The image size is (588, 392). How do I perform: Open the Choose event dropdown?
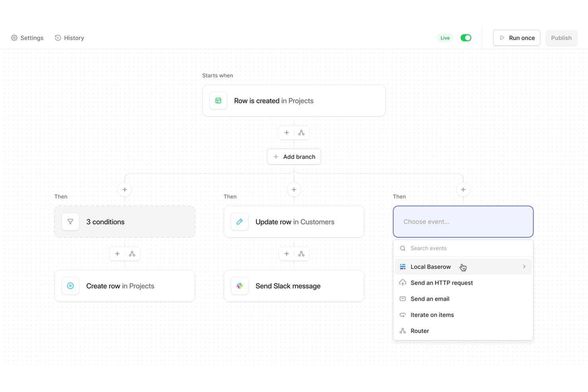click(463, 222)
